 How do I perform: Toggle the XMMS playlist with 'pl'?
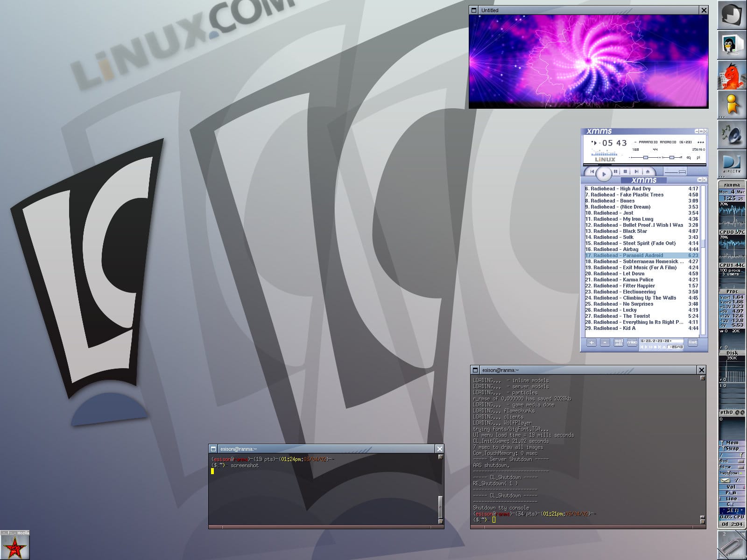[x=698, y=157]
